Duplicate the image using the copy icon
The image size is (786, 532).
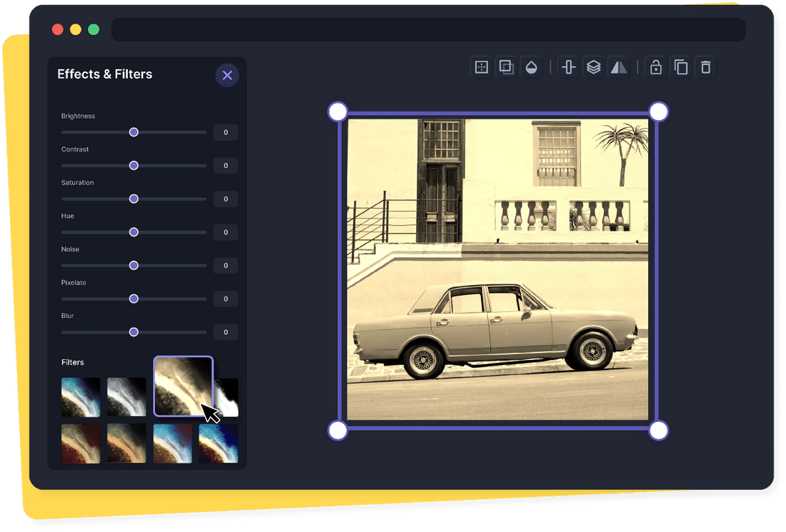681,66
